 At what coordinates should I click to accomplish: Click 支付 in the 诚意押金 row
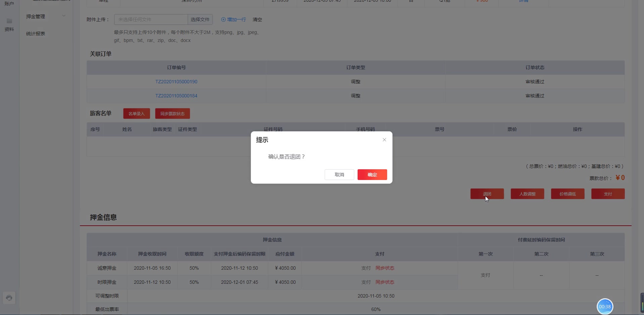(x=366, y=268)
